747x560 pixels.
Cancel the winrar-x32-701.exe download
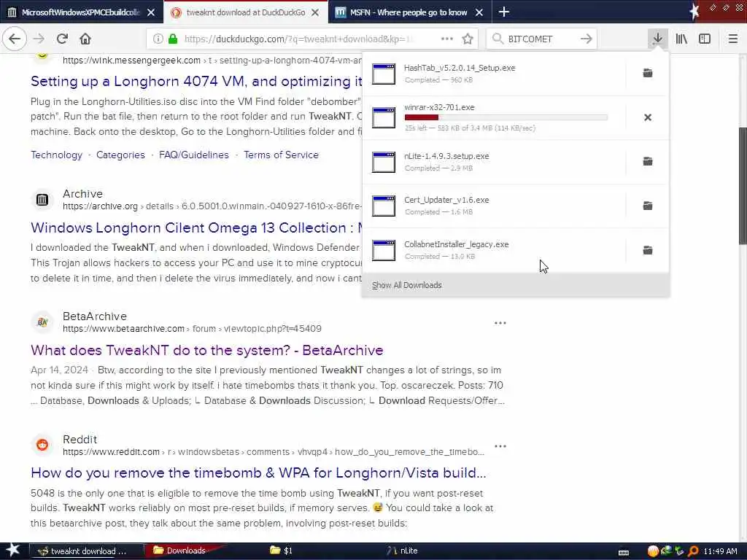click(x=648, y=117)
